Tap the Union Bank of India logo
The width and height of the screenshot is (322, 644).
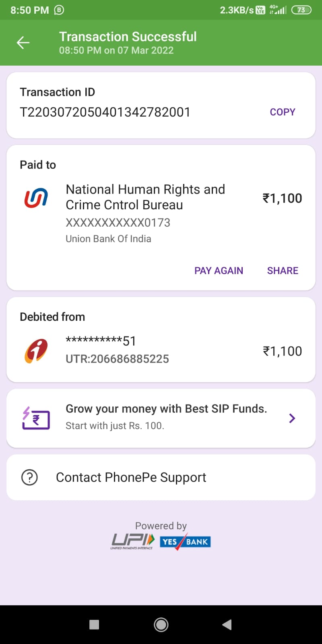(x=36, y=198)
